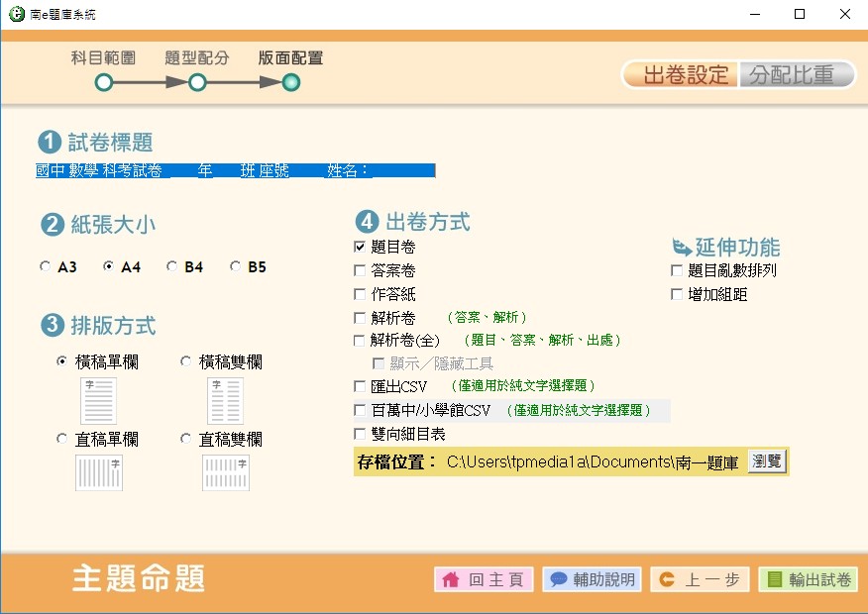Browse save location with 瀏覽 button
Screen dimensions: 868x614
click(x=767, y=461)
